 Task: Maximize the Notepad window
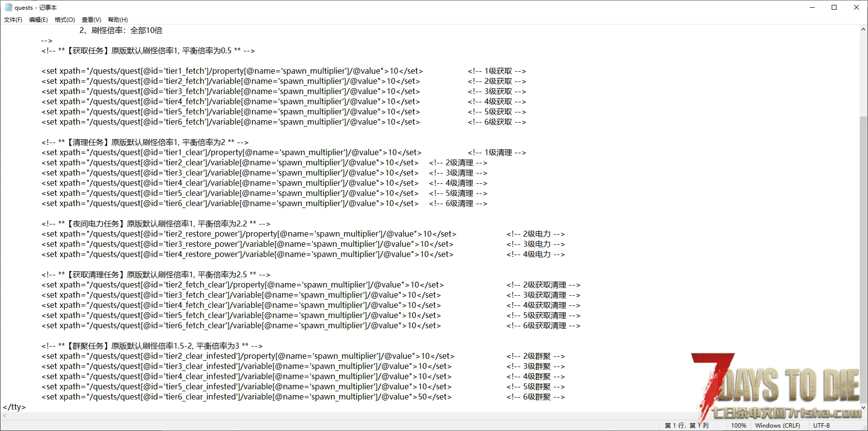834,7
